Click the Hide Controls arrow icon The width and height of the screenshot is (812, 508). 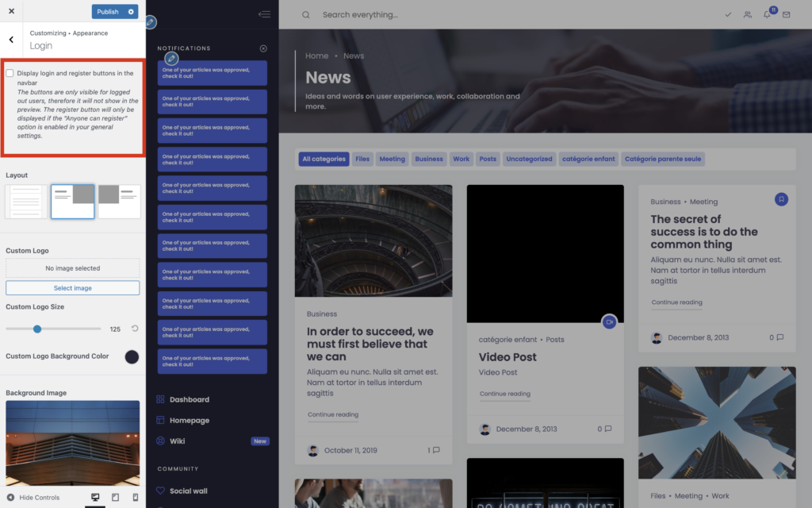(x=10, y=497)
